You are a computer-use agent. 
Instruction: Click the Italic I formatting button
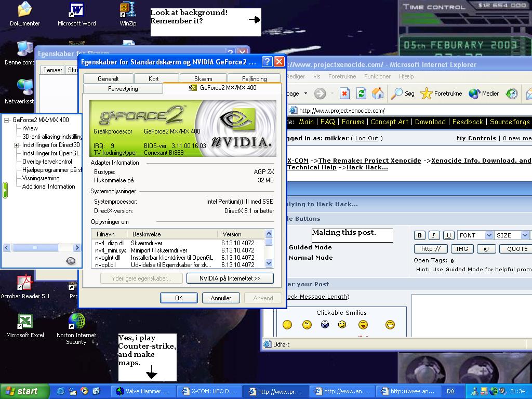[434, 235]
